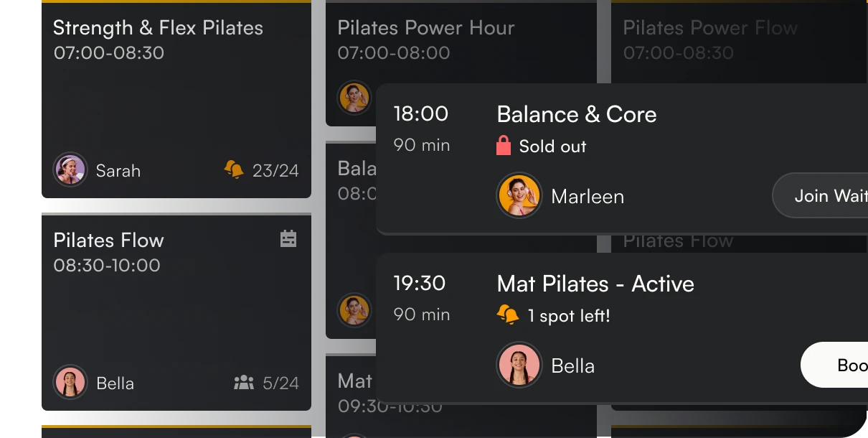The height and width of the screenshot is (438, 868).
Task: Open the Pilates Power Hour card
Action: (x=425, y=28)
